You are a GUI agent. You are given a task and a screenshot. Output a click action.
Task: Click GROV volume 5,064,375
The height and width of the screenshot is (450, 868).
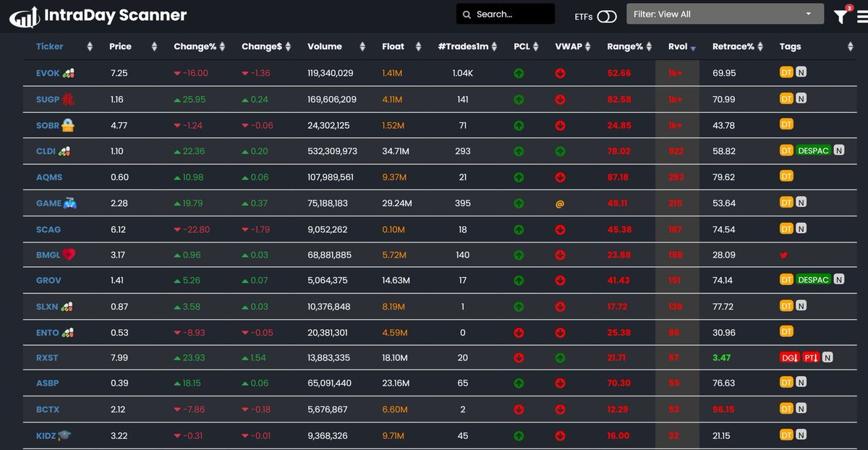[x=328, y=281]
